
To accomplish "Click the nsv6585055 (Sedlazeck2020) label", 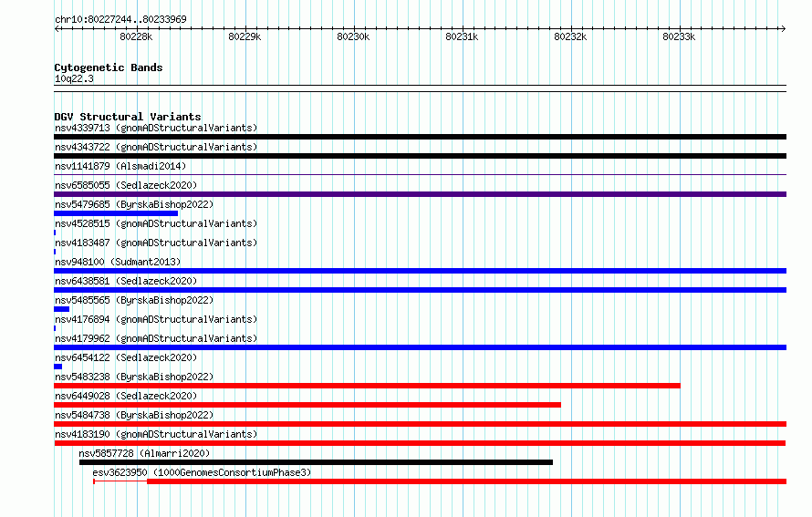I will [x=126, y=185].
